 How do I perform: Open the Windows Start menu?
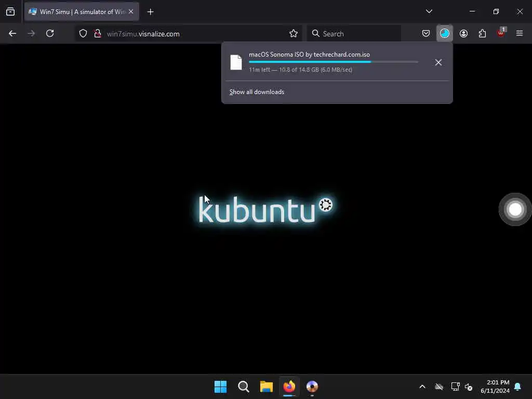pyautogui.click(x=220, y=387)
